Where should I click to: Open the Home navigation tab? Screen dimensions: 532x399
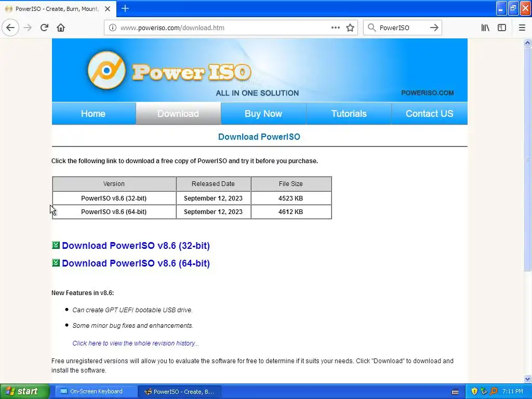(94, 113)
